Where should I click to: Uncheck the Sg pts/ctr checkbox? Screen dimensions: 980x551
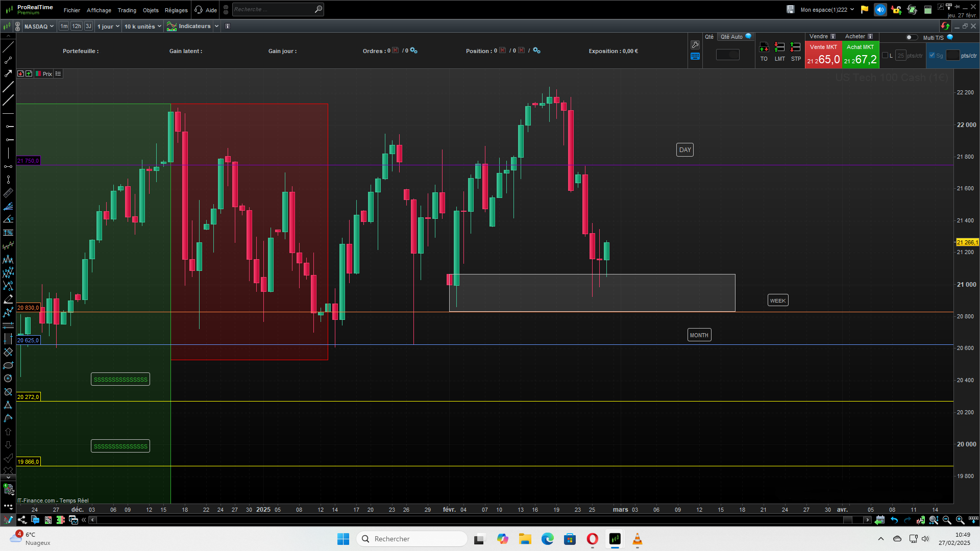932,56
